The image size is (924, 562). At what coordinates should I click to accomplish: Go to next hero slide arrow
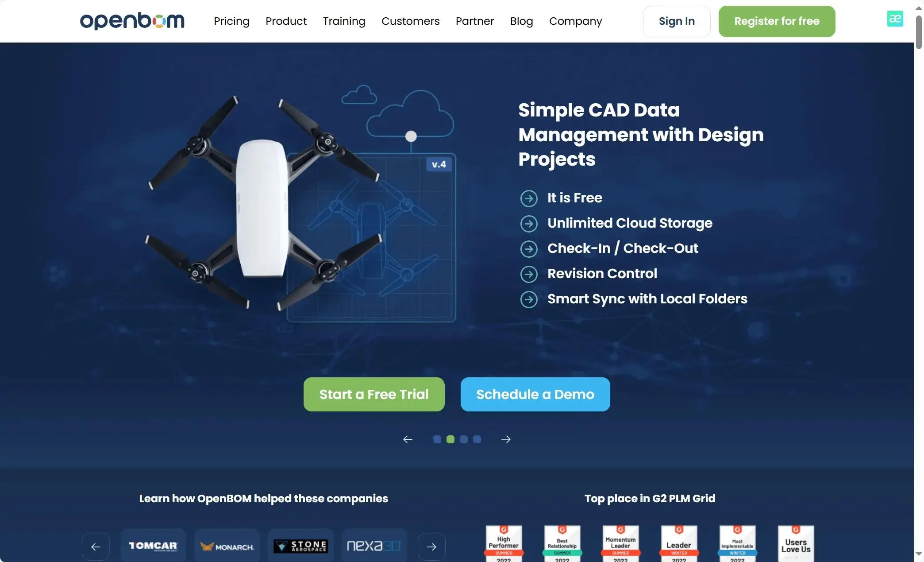506,439
